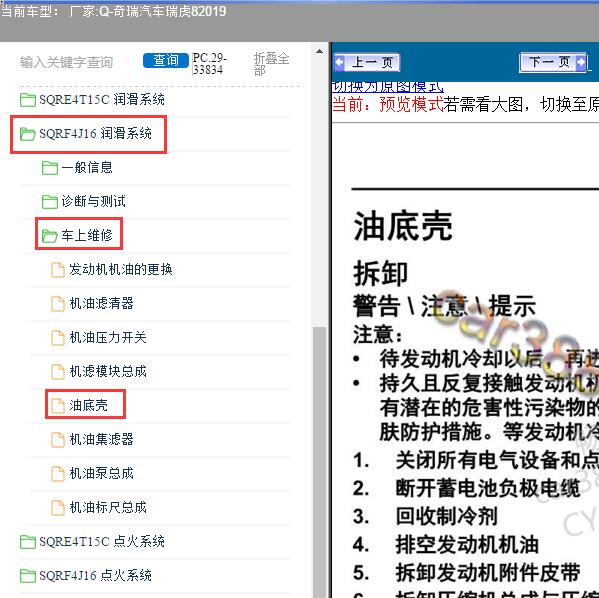The image size is (599, 598).
Task: Open 机油滤清器 page
Action: (102, 303)
